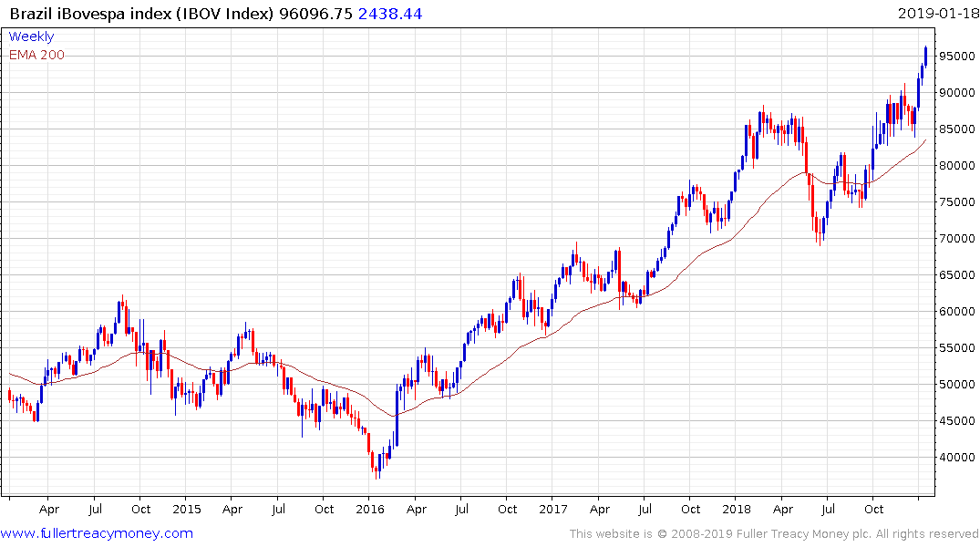
Task: Click the 60000 price axis label
Action: pyautogui.click(x=956, y=311)
